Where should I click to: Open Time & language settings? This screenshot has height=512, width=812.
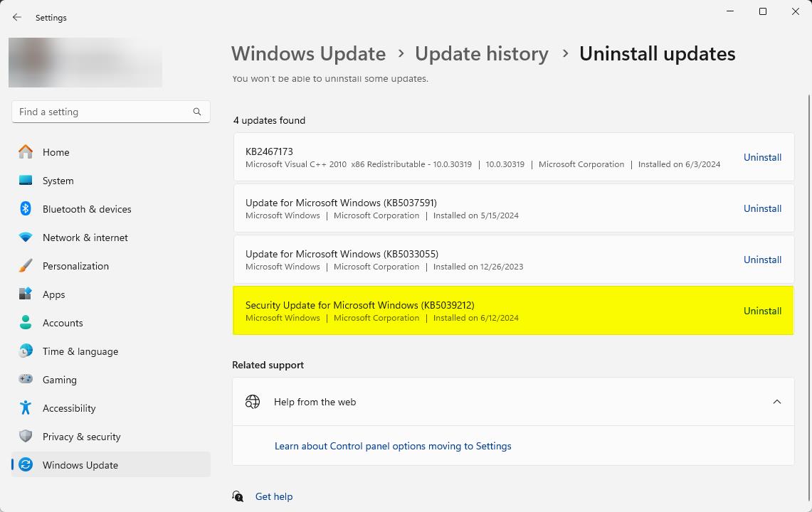tap(80, 351)
